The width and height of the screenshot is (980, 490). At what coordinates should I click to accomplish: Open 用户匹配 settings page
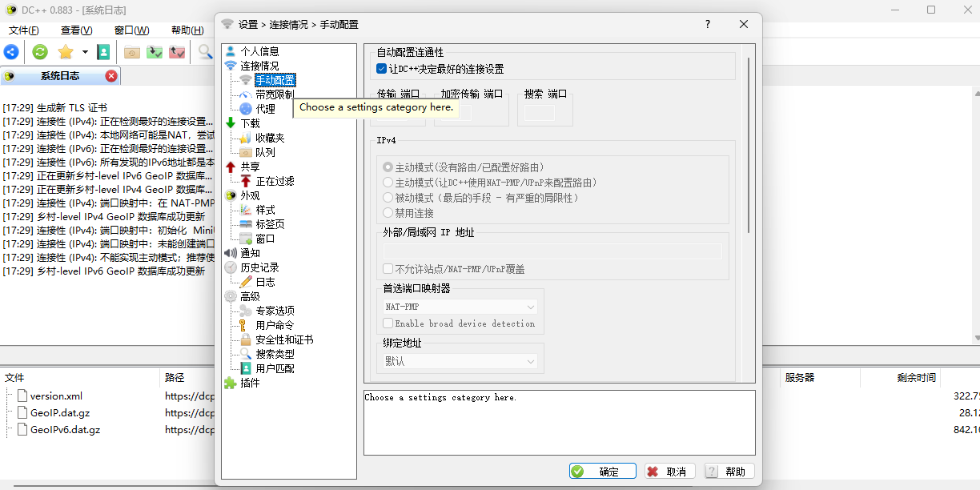275,368
